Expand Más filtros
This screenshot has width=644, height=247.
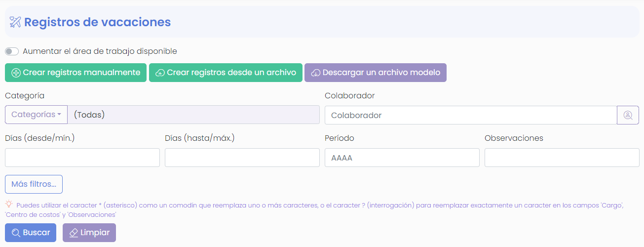coord(34,184)
